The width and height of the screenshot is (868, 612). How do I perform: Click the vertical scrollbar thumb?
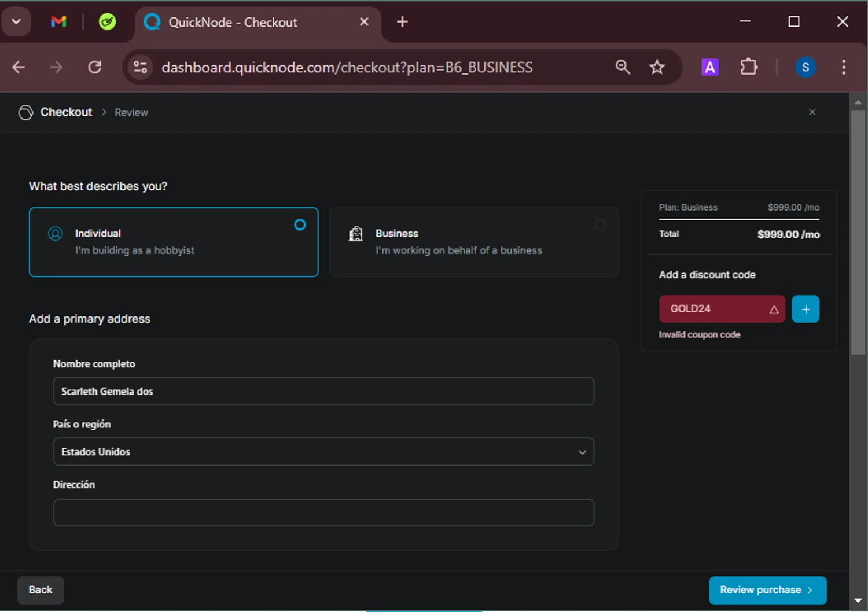pos(858,231)
